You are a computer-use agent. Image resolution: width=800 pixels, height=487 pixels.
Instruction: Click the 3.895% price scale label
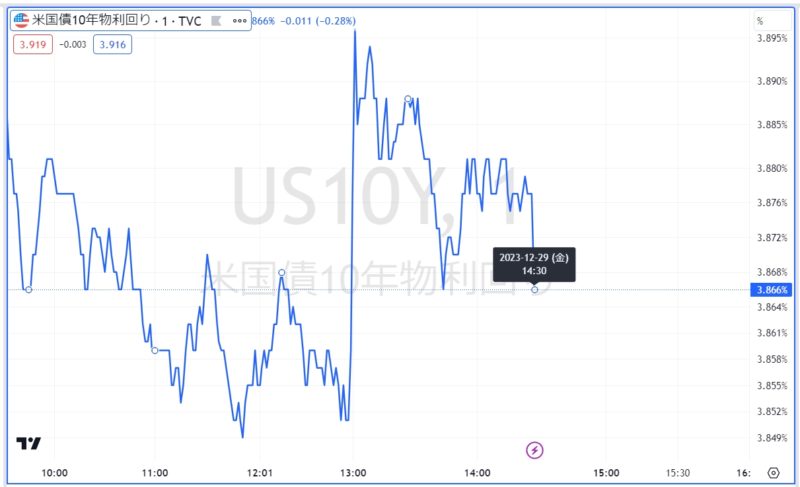(x=772, y=38)
